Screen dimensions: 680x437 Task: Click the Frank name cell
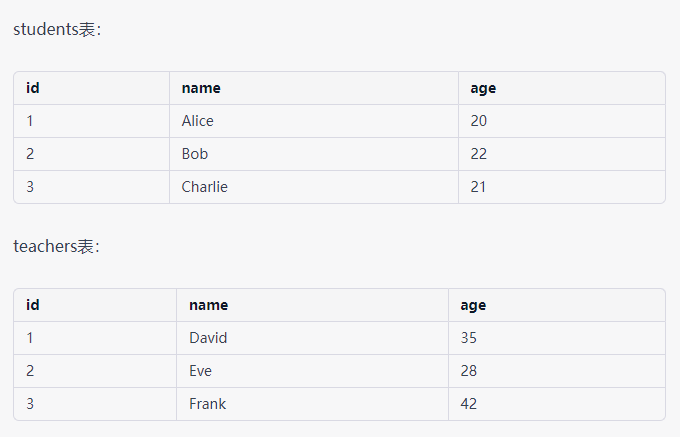pos(207,404)
